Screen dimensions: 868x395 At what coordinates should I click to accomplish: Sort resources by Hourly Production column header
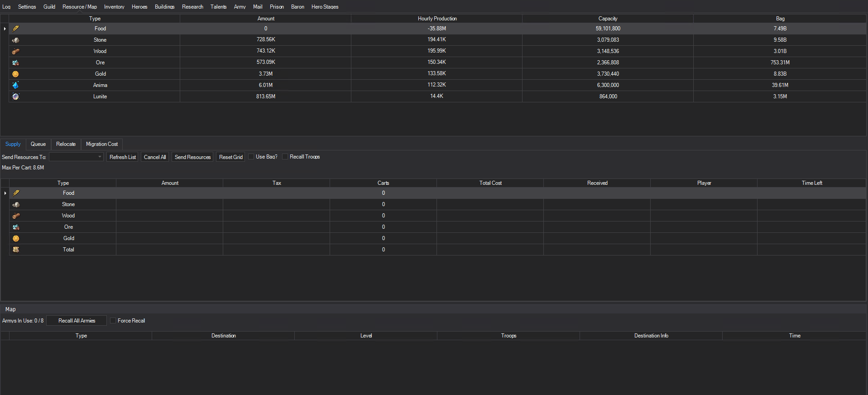(x=437, y=19)
